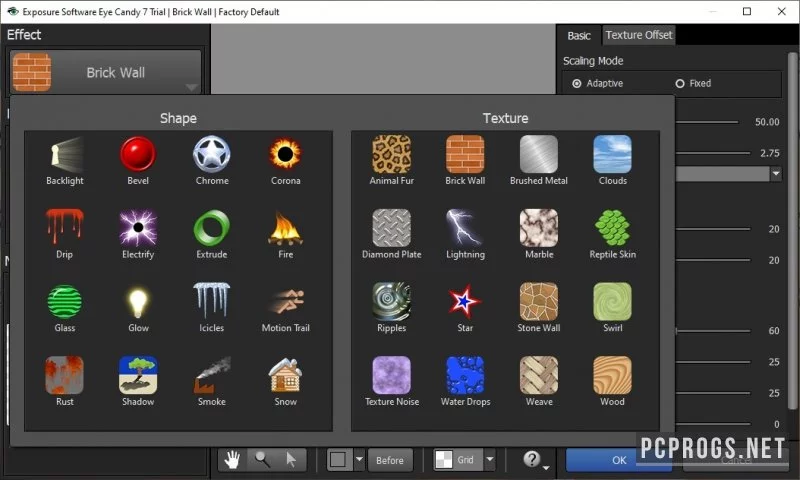Choose the Reptile Skin texture

[612, 228]
